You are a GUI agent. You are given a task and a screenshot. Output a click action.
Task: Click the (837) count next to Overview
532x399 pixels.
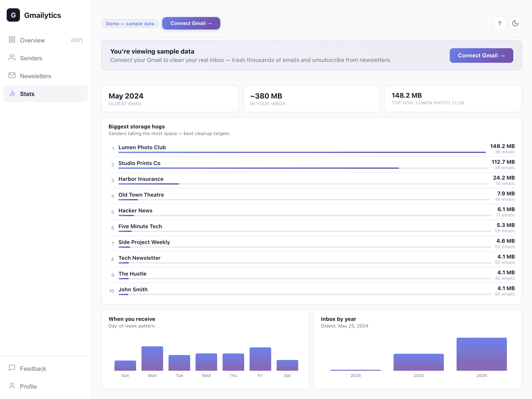pyautogui.click(x=77, y=40)
